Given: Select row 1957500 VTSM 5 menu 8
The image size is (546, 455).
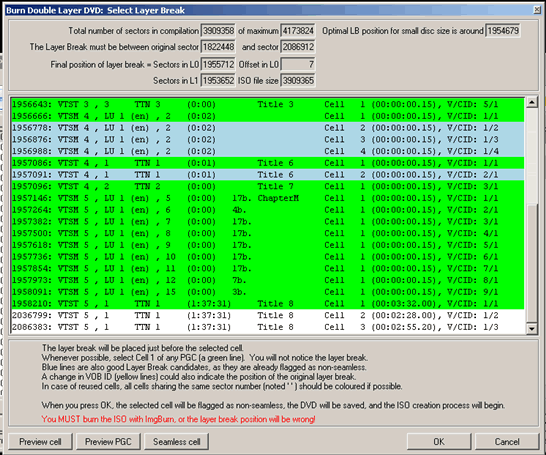Looking at the screenshot, I should [x=268, y=233].
